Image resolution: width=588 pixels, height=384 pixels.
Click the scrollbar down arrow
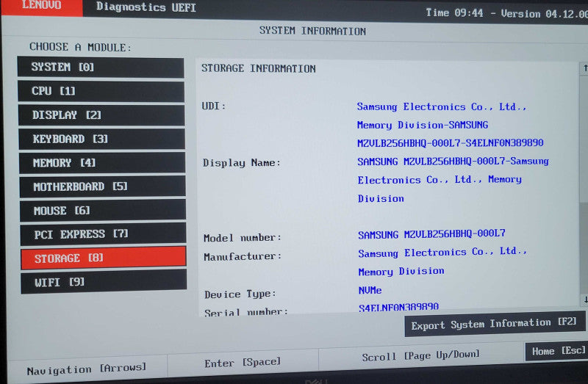585,300
